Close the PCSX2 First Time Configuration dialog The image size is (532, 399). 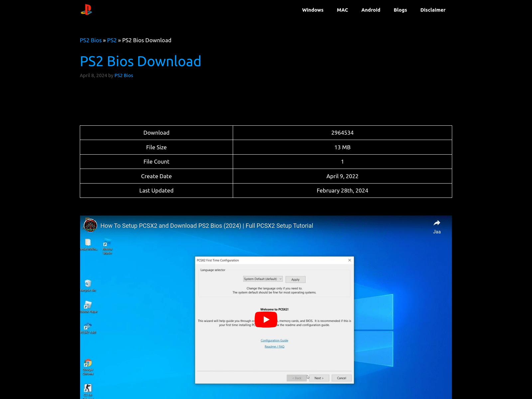349,260
